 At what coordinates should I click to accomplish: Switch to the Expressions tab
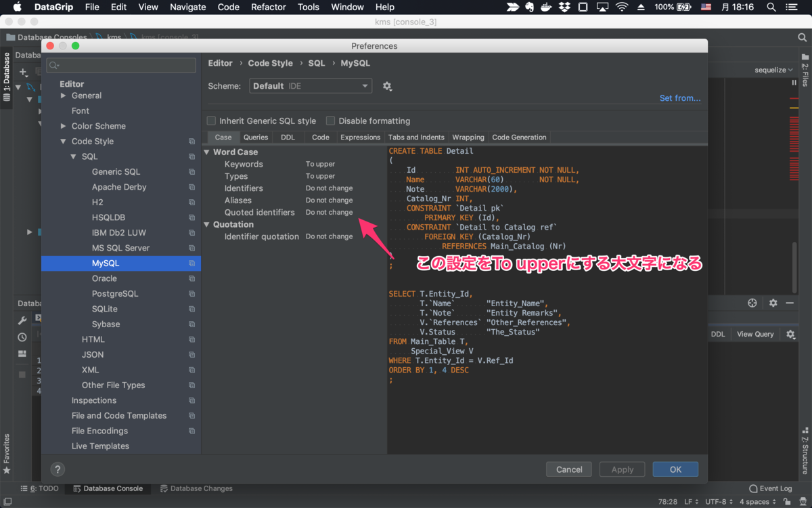coord(361,137)
